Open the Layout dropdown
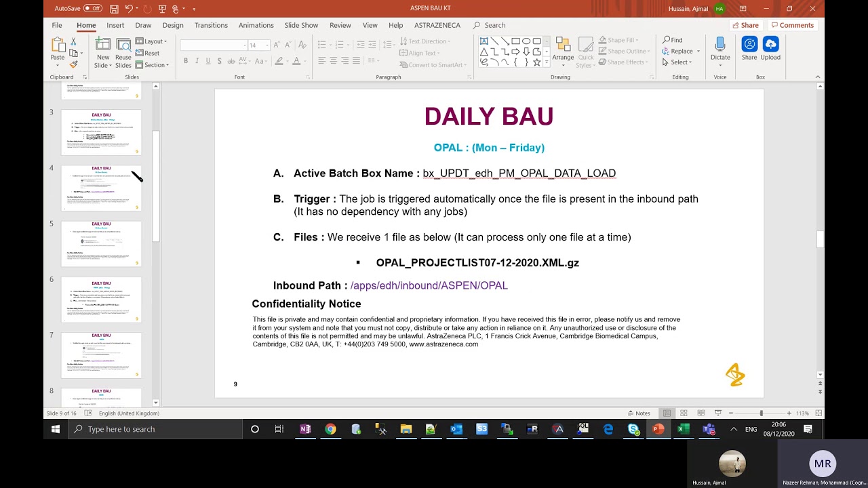868x488 pixels. tap(151, 41)
